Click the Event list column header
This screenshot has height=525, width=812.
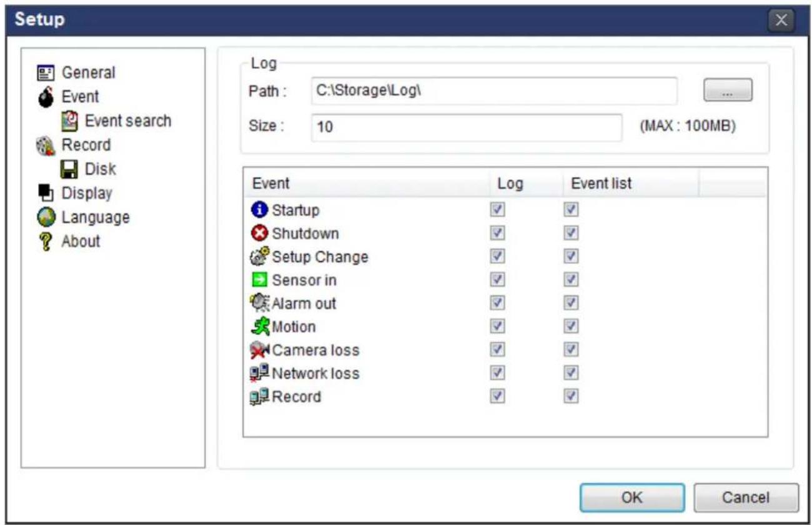click(x=630, y=183)
